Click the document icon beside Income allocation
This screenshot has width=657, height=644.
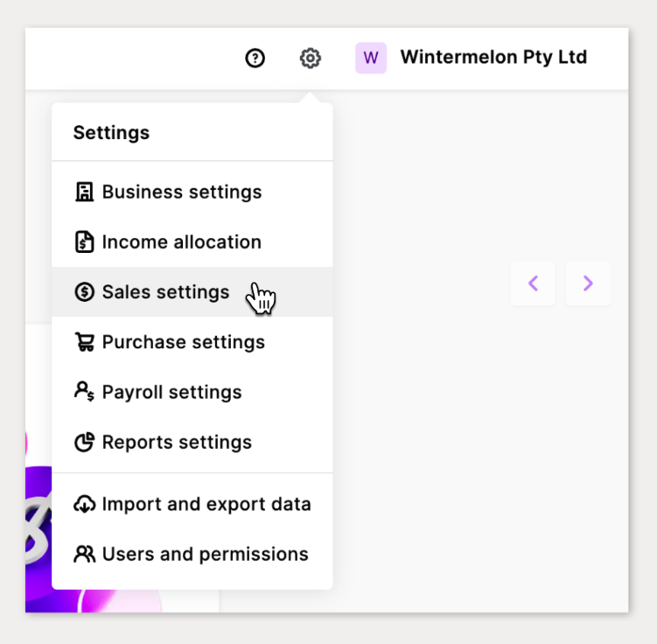click(x=85, y=242)
